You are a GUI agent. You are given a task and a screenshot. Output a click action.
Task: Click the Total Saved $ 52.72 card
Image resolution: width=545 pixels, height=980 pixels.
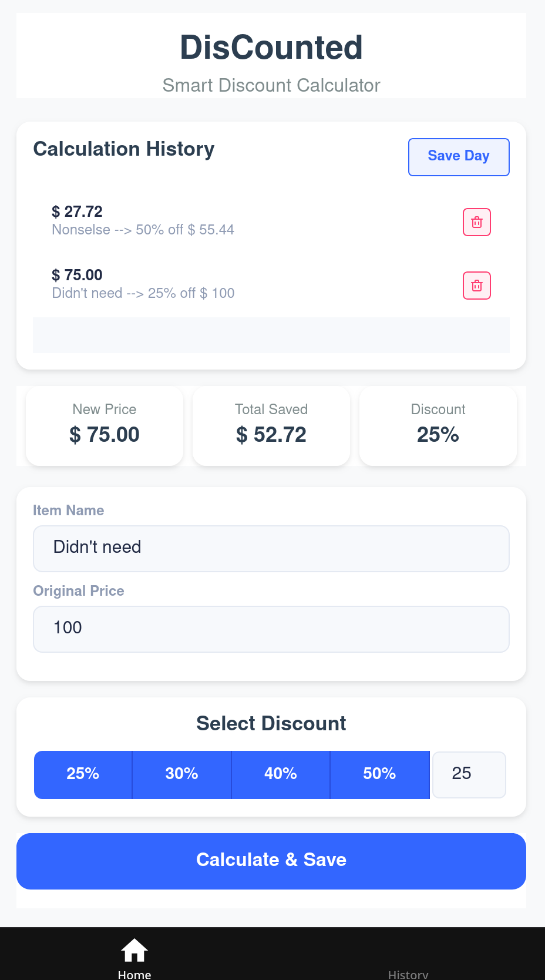(x=271, y=426)
